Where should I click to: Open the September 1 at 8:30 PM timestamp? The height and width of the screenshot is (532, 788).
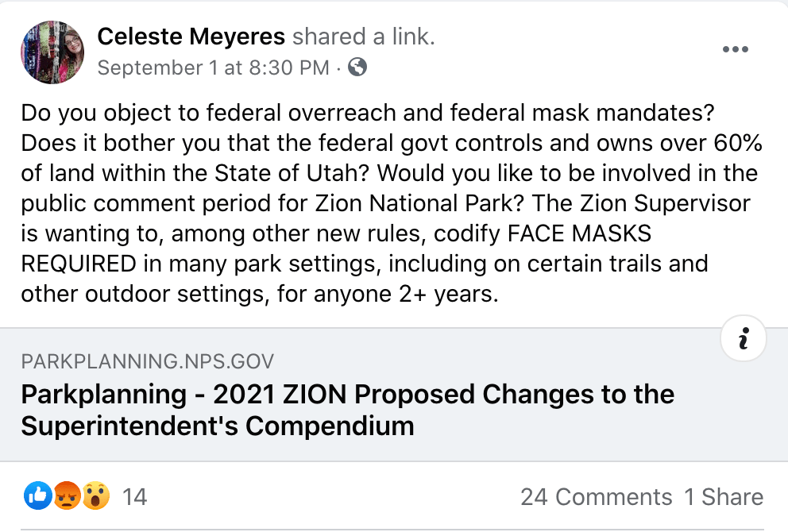pos(212,68)
